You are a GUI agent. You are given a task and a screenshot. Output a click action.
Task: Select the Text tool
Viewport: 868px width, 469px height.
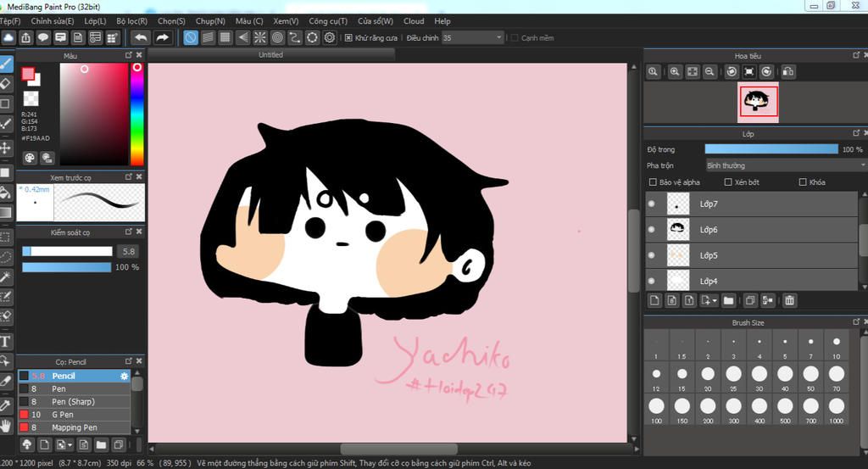click(x=6, y=341)
